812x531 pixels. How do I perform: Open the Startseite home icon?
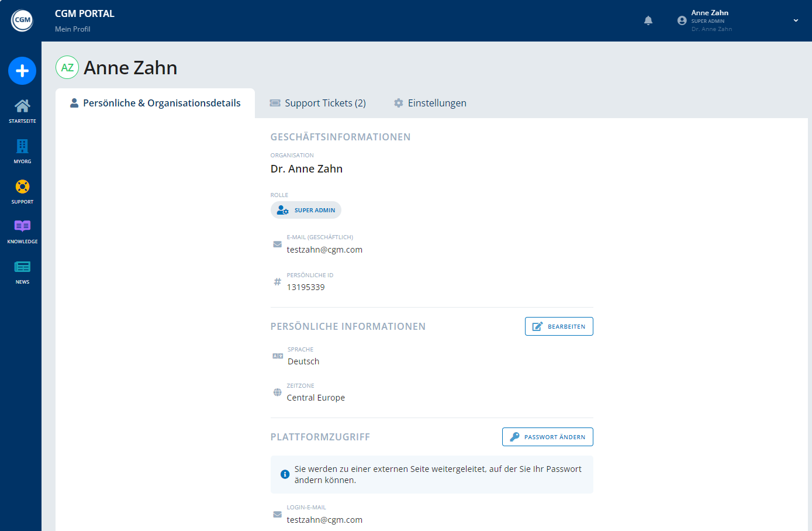point(22,108)
